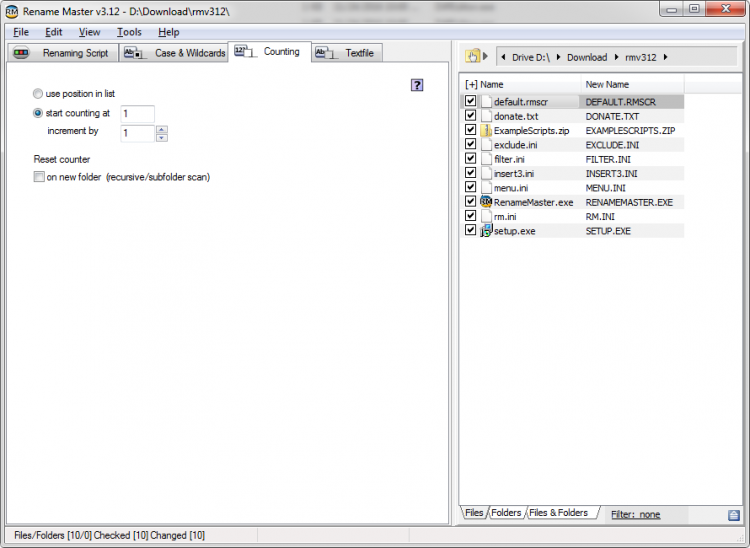Open the Help menu
Image resolution: width=750 pixels, height=548 pixels.
[x=168, y=32]
